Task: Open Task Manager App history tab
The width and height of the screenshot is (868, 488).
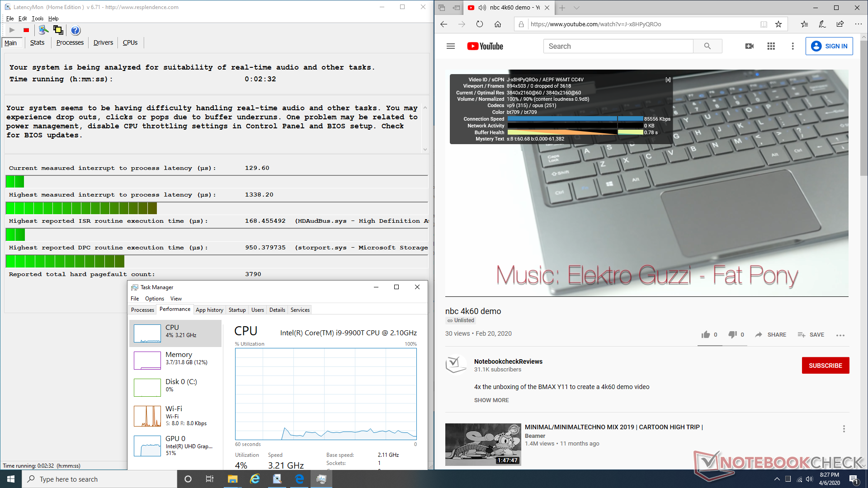Action: pos(209,310)
